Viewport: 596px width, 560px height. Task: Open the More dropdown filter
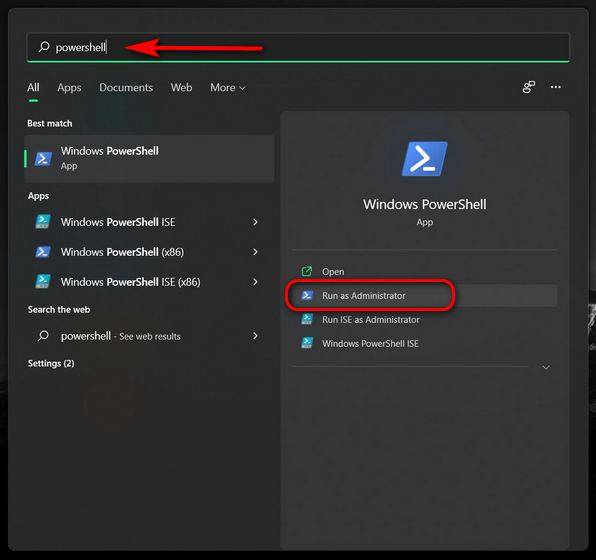point(228,88)
